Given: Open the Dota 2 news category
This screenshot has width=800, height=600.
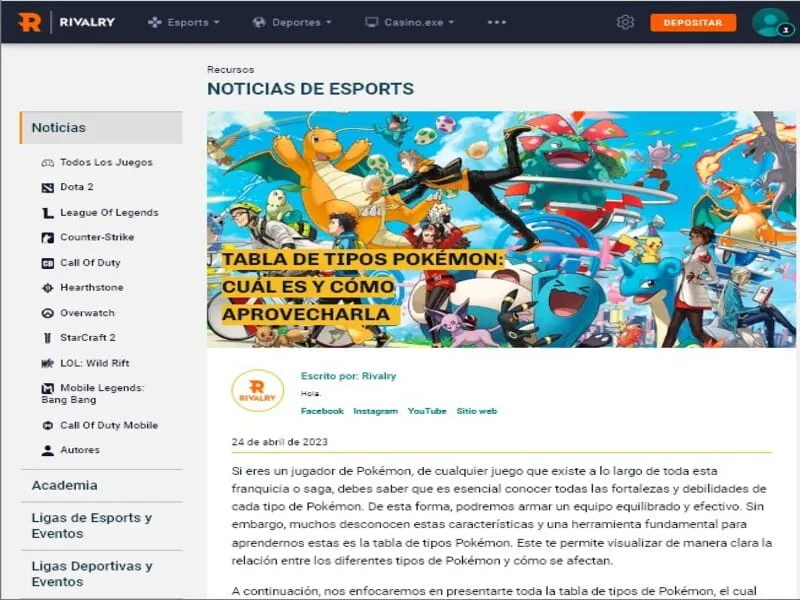Looking at the screenshot, I should [x=77, y=187].
